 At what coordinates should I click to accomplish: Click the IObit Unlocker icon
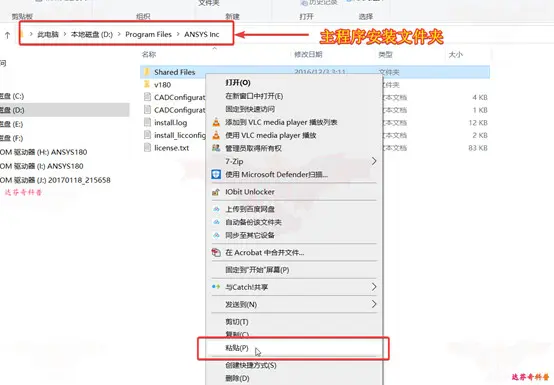(x=216, y=192)
